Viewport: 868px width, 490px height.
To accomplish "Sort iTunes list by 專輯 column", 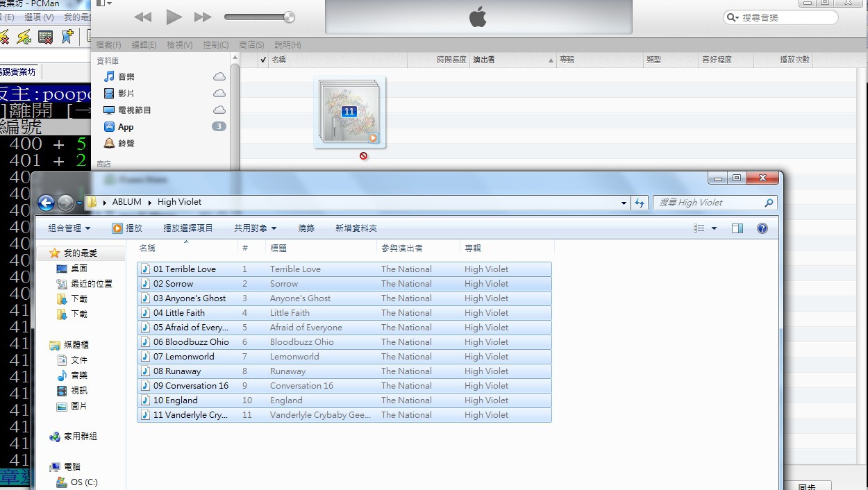I will click(600, 60).
